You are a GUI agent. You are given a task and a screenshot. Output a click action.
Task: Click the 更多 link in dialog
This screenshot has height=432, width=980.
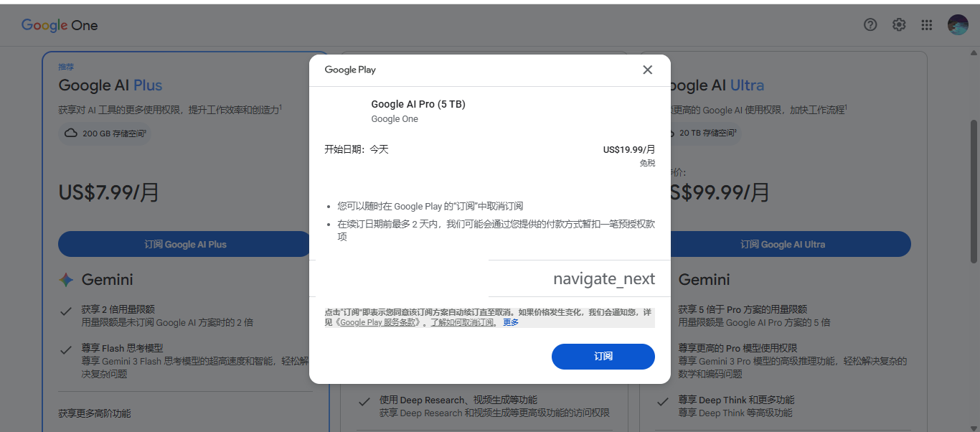point(511,322)
